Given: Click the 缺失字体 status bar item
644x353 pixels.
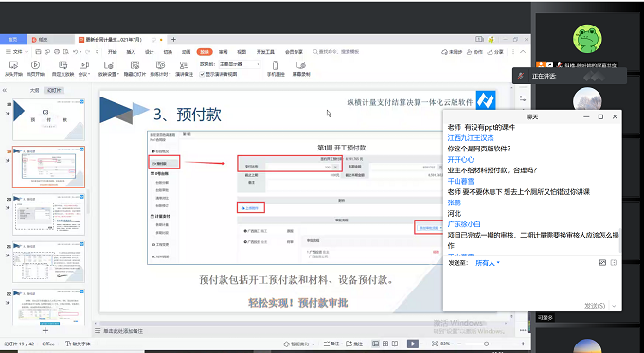Looking at the screenshot, I should coord(78,344).
